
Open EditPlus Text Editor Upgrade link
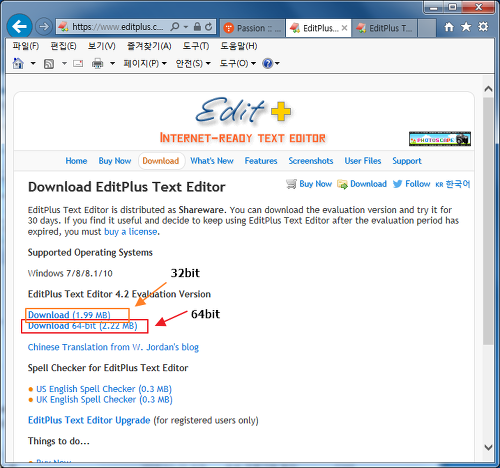89,420
